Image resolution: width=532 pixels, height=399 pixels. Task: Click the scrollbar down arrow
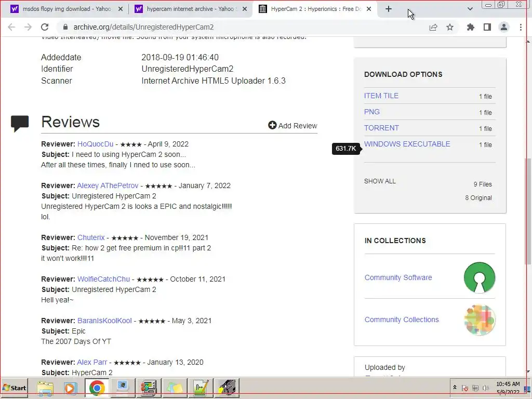(528, 372)
